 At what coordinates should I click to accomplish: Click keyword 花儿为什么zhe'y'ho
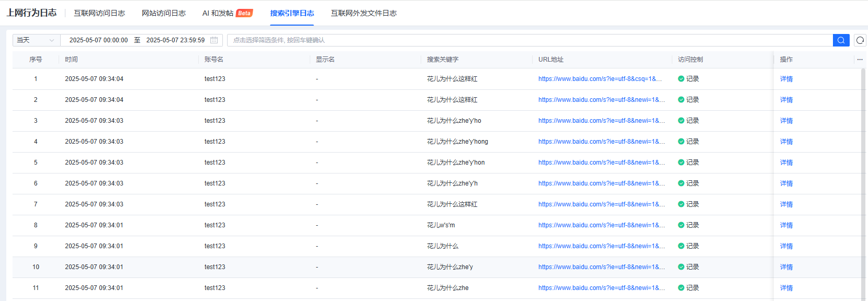tap(454, 121)
